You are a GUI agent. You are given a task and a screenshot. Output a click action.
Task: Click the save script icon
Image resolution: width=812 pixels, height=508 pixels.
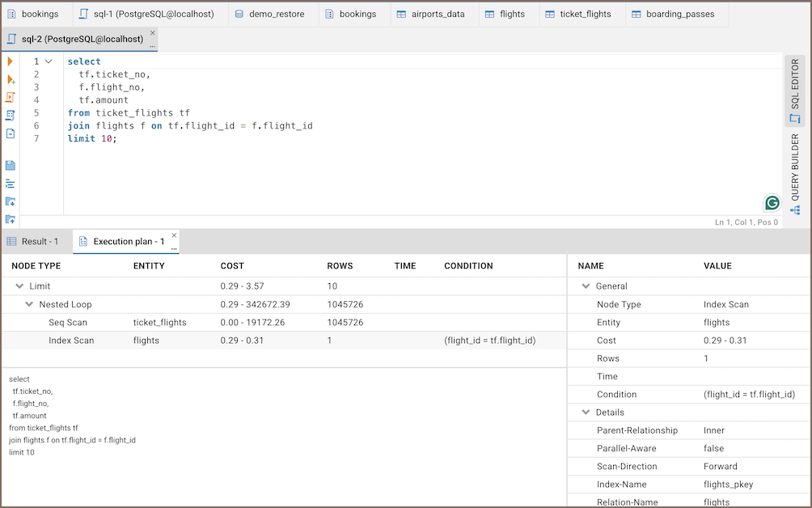(11, 165)
